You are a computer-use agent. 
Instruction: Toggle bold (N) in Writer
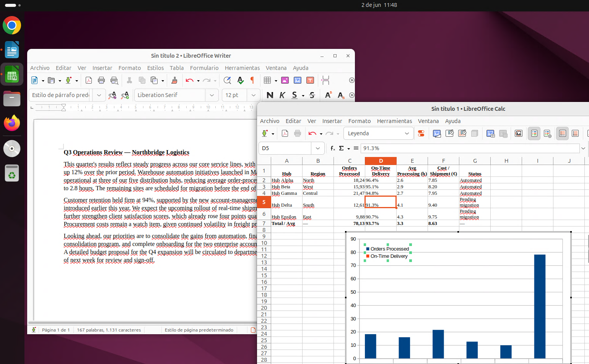pyautogui.click(x=270, y=95)
